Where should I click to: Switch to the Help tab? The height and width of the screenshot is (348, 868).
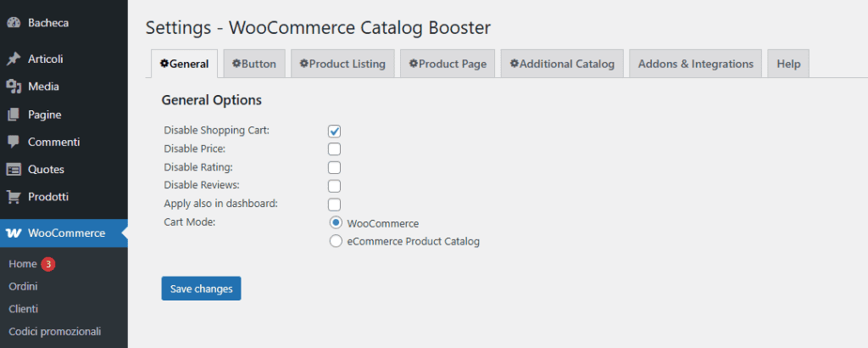coord(788,64)
